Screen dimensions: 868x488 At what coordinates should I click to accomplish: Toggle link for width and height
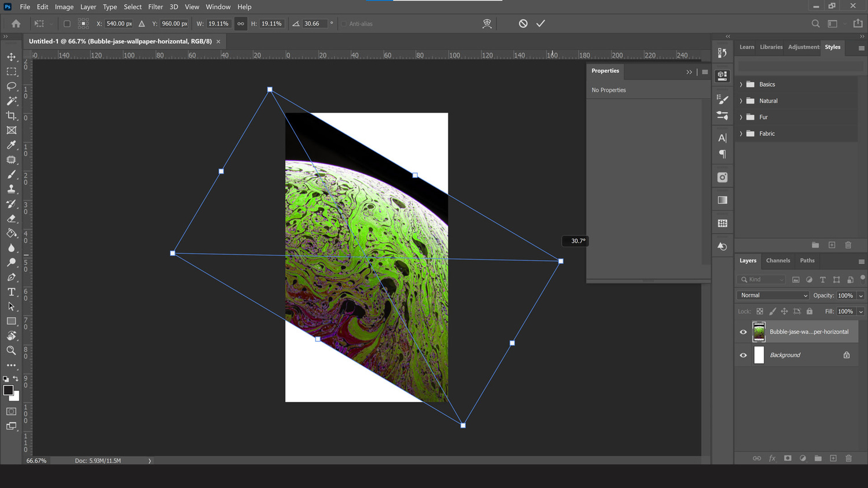241,24
